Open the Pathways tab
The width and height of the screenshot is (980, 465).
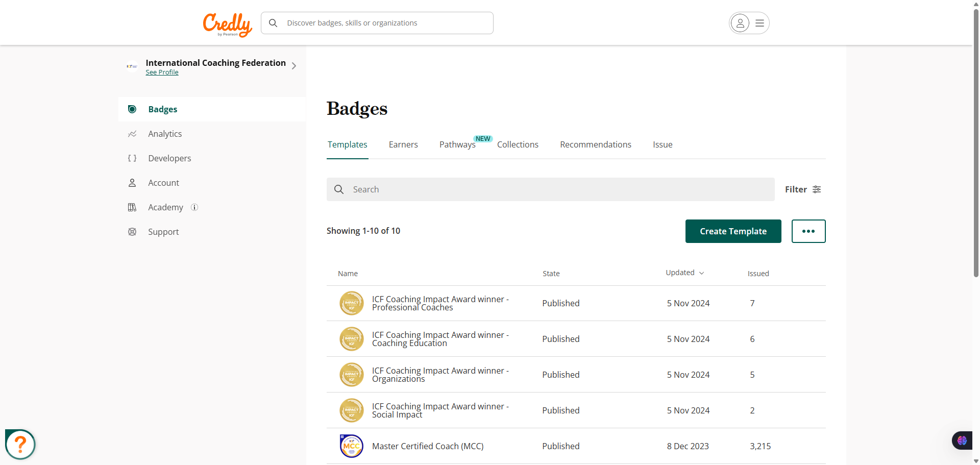[x=457, y=144]
